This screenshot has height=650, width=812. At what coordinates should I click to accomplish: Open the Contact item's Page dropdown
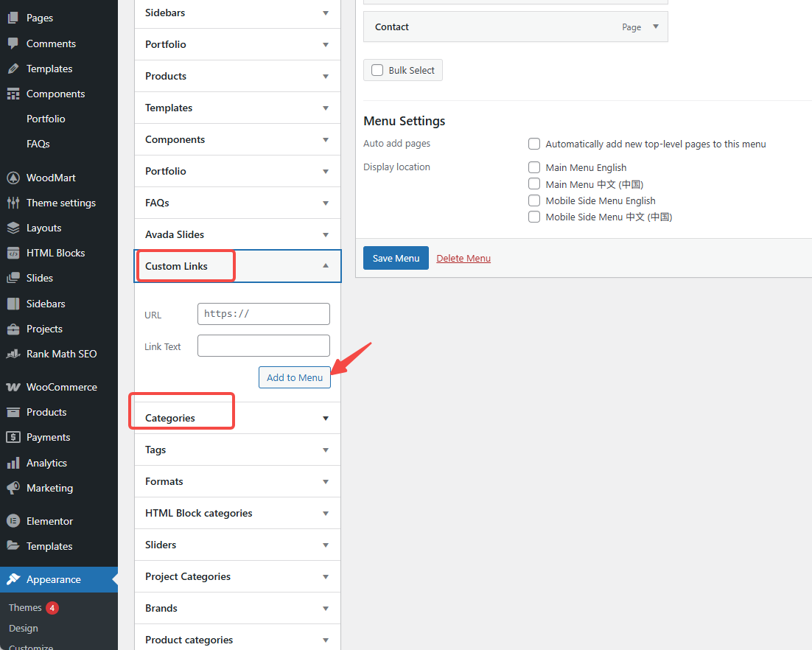click(654, 27)
